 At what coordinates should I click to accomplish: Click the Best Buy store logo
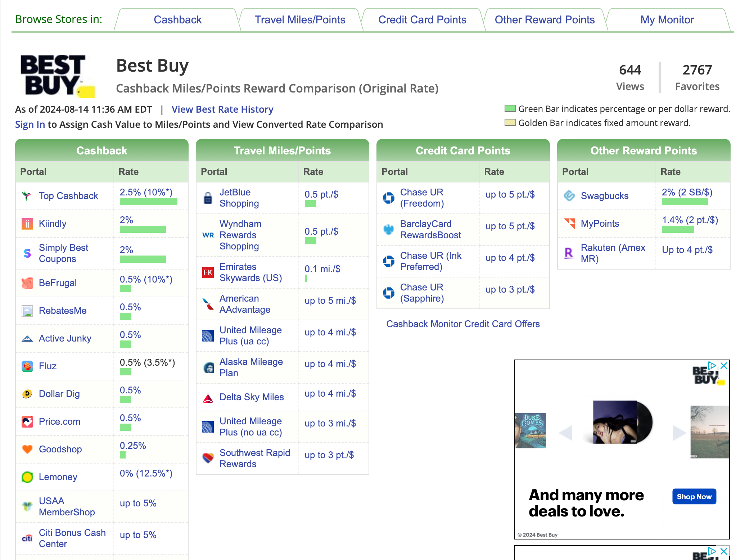coord(57,76)
